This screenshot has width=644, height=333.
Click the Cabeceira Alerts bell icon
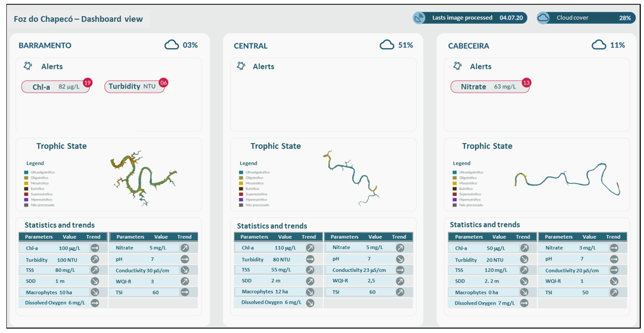(x=457, y=66)
